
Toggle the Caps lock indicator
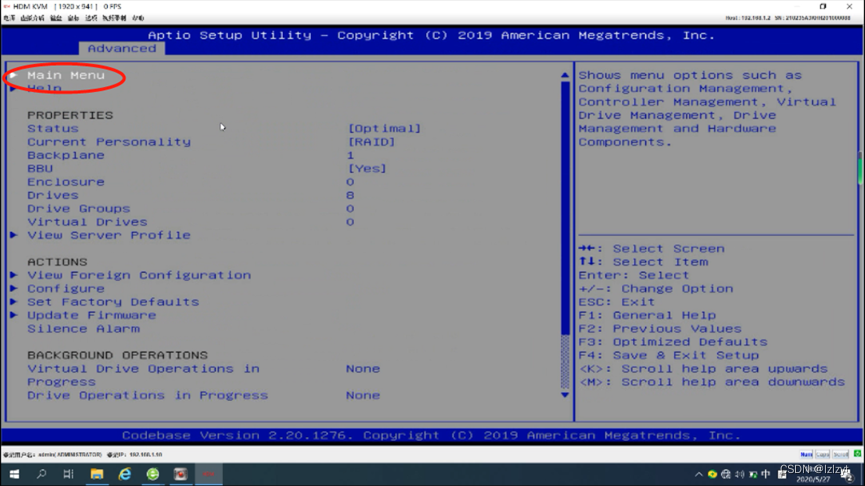[823, 455]
